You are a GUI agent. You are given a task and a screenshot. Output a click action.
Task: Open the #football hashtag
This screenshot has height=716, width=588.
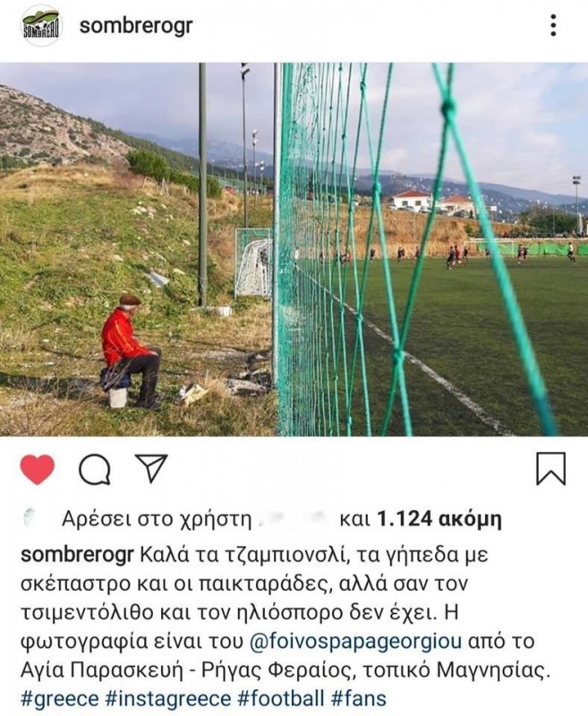coord(281,699)
